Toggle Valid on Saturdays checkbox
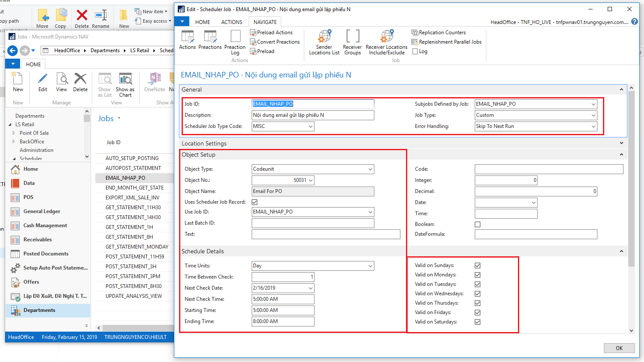 pyautogui.click(x=477, y=322)
